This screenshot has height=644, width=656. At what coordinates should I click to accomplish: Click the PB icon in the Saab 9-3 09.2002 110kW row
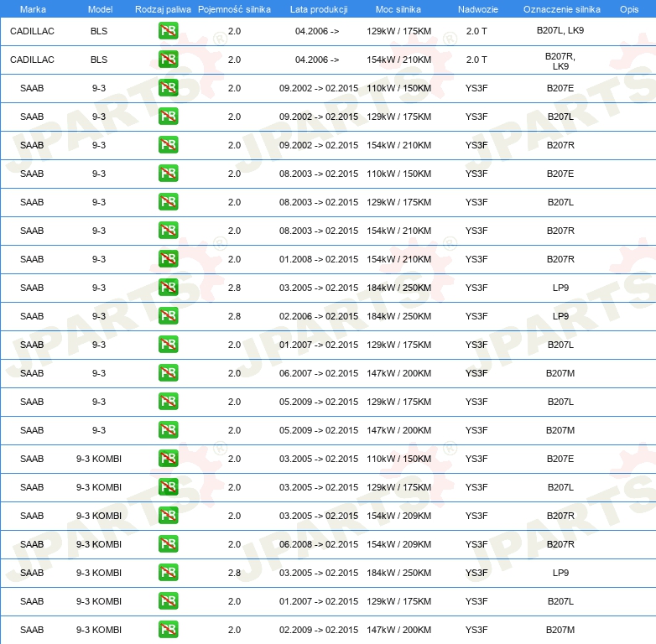click(x=168, y=88)
